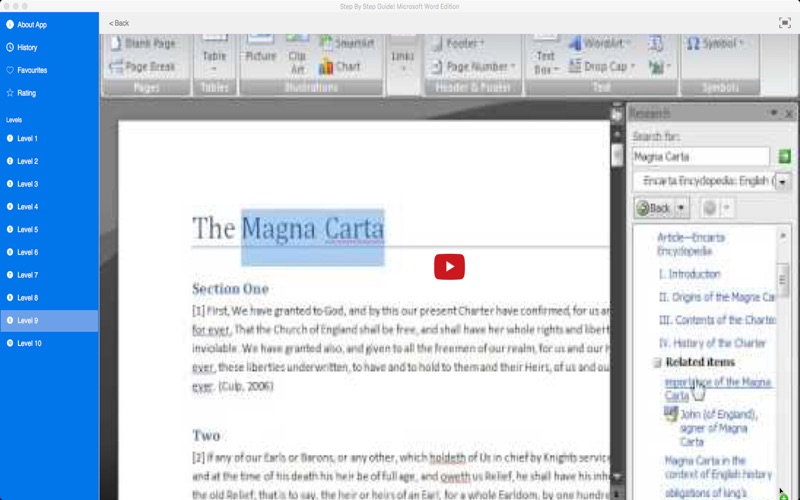Open the History section
800x500 pixels.
22,47
